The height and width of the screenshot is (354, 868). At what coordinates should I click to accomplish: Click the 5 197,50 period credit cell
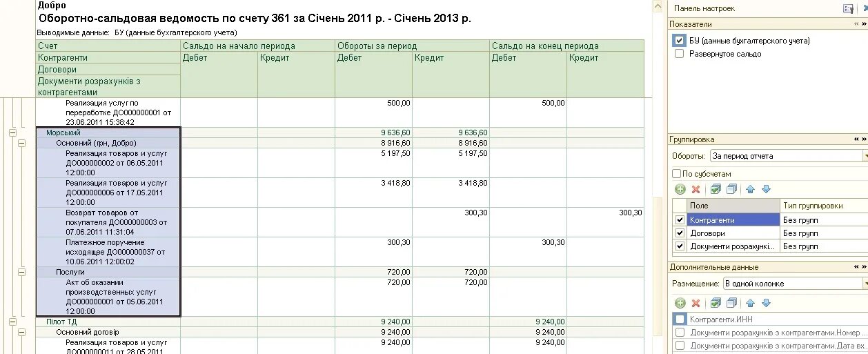451,163
